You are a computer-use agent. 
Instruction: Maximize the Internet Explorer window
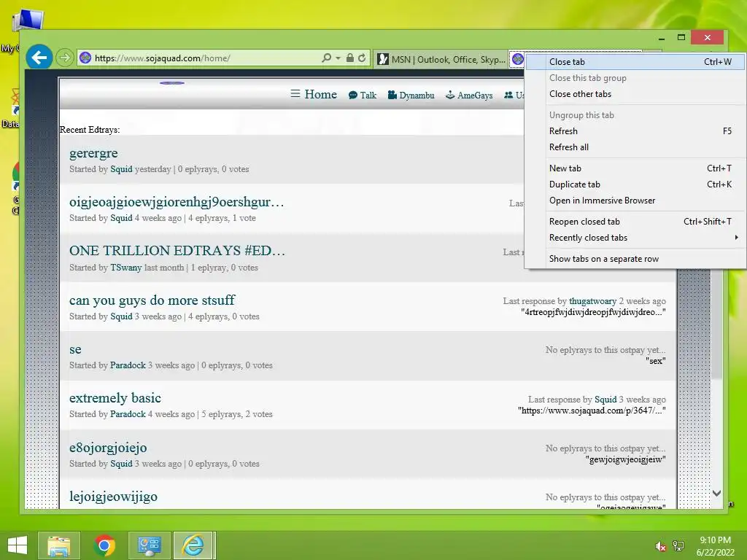(x=681, y=37)
